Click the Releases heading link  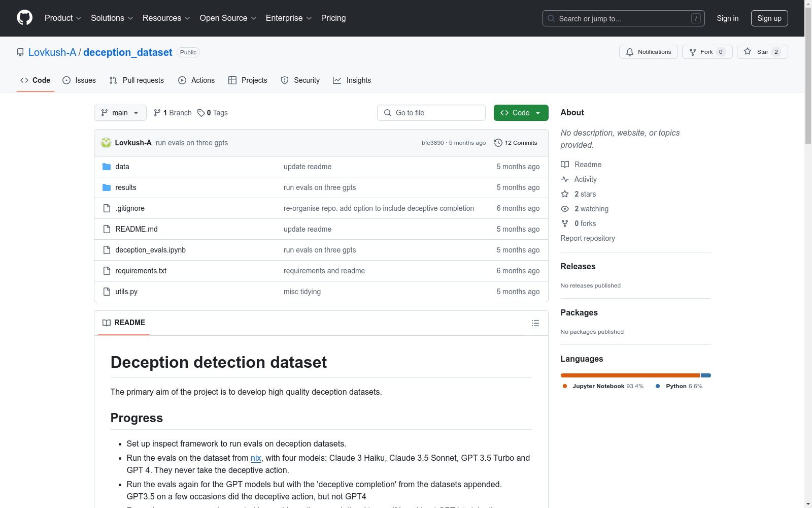578,266
